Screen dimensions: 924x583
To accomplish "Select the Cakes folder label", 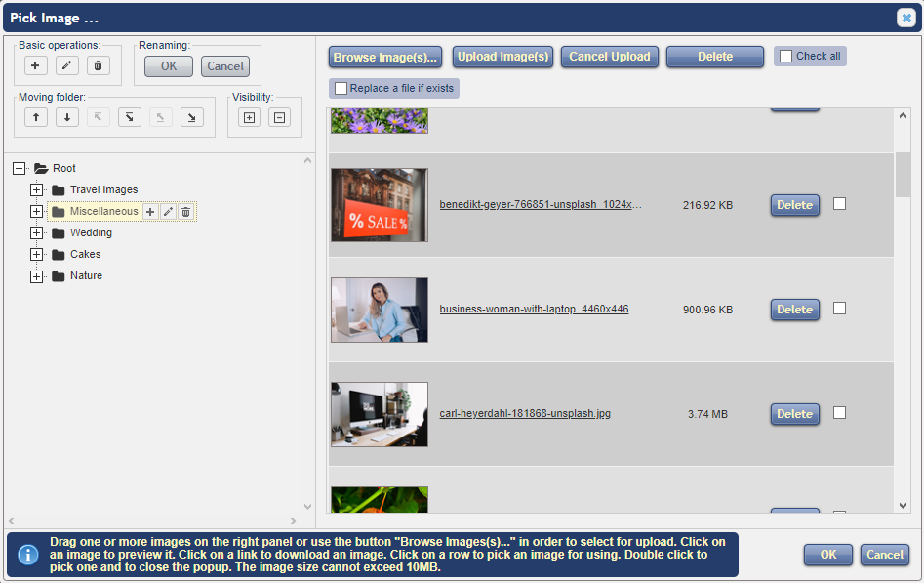I will [86, 254].
